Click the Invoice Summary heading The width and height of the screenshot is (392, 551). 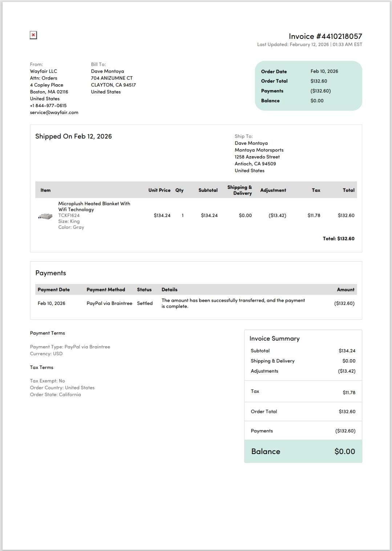coord(275,339)
